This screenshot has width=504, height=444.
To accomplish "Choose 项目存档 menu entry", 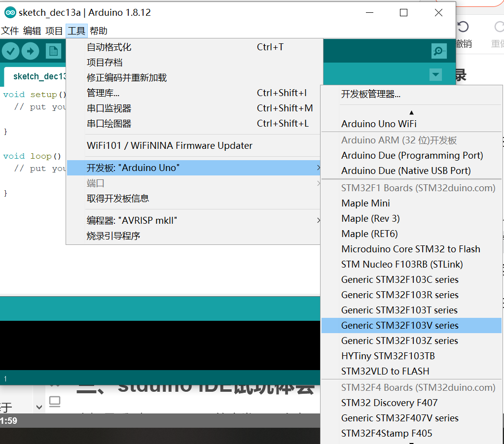I will [x=194, y=62].
